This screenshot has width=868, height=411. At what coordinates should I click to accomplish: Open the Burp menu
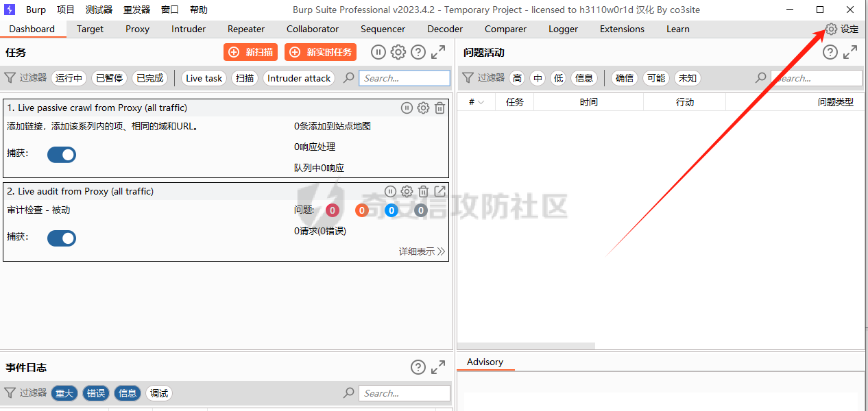[36, 10]
